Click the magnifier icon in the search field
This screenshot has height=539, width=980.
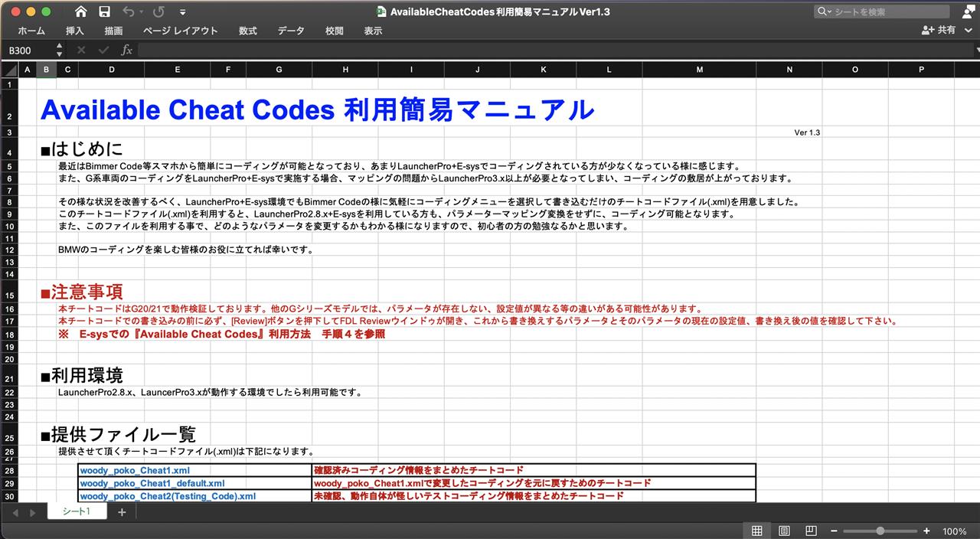tap(823, 11)
